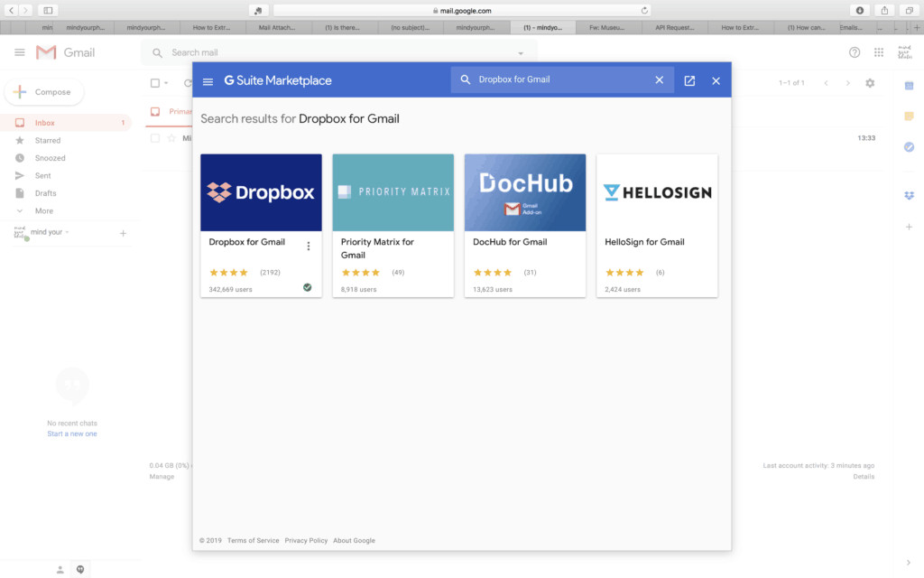The width and height of the screenshot is (924, 578).
Task: Click the Marketplace search magnifier icon
Action: [466, 79]
